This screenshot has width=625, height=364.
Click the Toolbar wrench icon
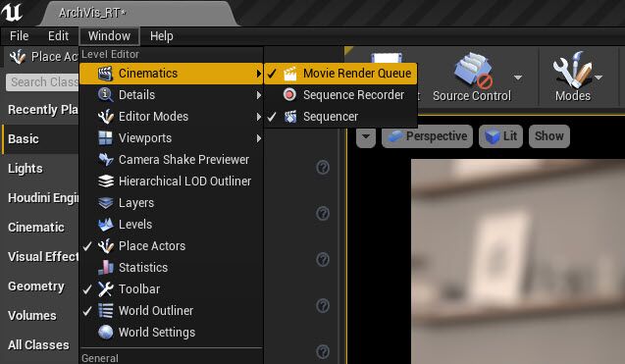(105, 289)
